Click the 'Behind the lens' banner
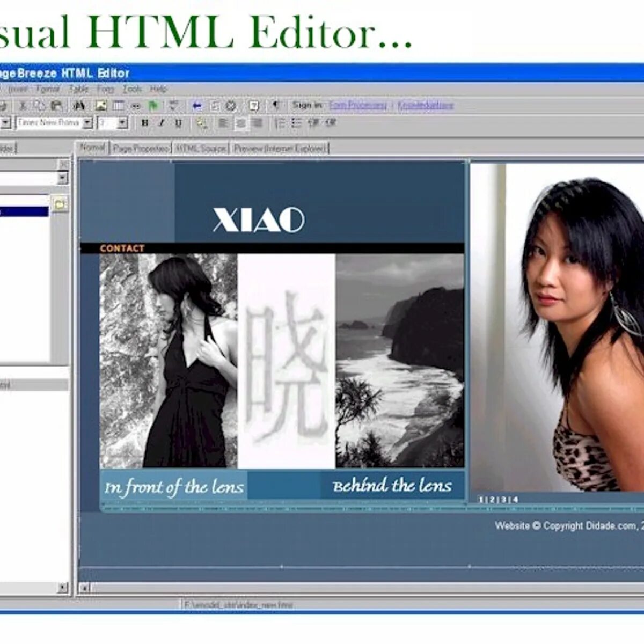Image resolution: width=644 pixels, height=644 pixels. tap(392, 485)
